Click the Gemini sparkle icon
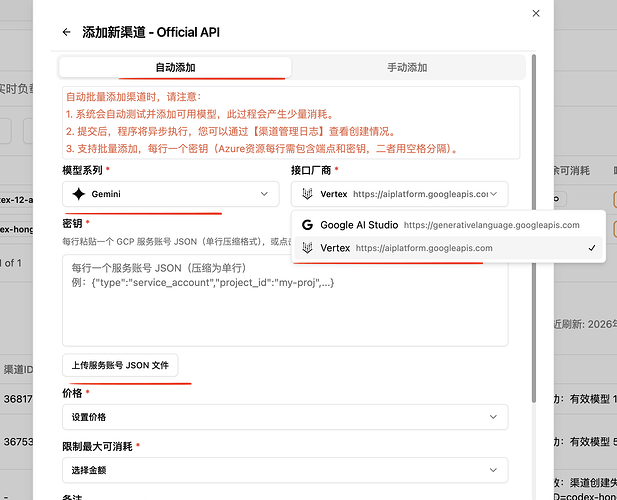This screenshot has height=500, width=617. tap(79, 194)
